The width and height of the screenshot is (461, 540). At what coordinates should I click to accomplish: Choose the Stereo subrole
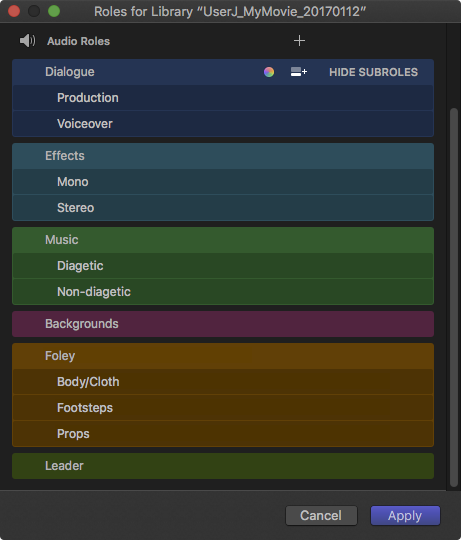click(x=223, y=208)
